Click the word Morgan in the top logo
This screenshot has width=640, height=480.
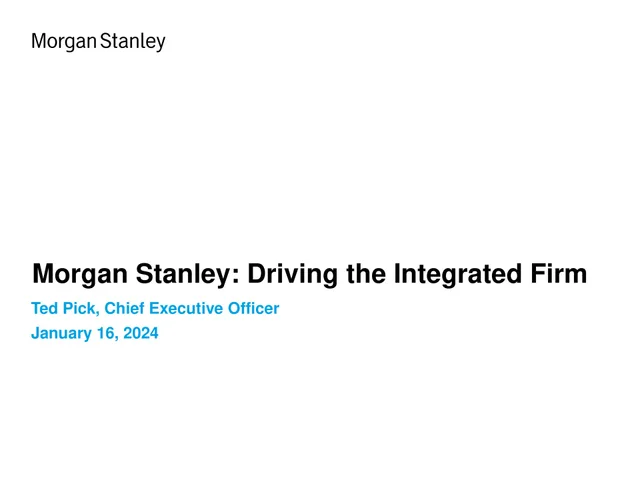coord(64,42)
